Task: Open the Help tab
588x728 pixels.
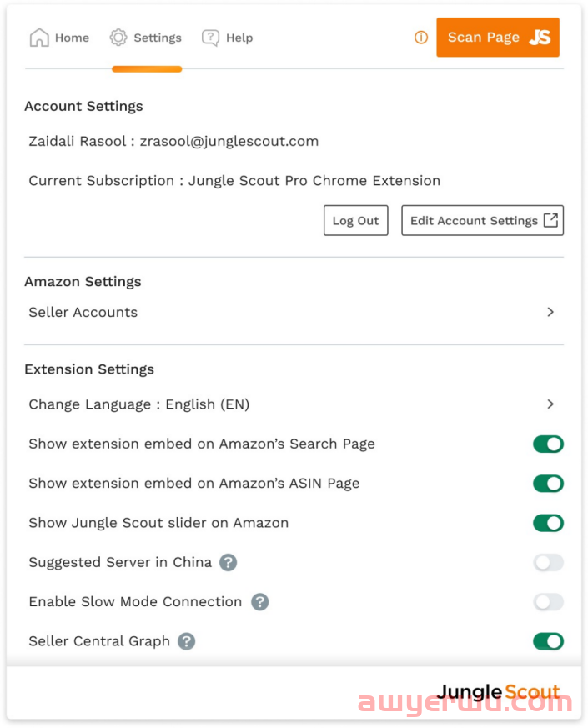Action: [228, 38]
